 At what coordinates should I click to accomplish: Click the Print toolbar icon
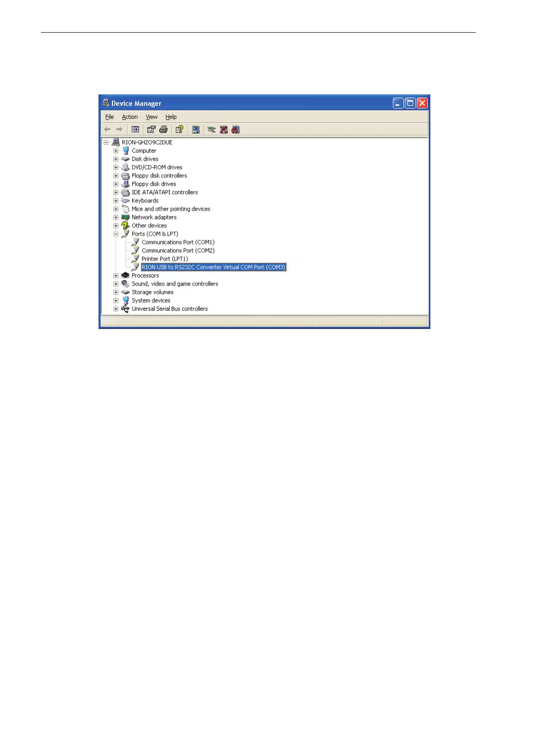pos(163,130)
